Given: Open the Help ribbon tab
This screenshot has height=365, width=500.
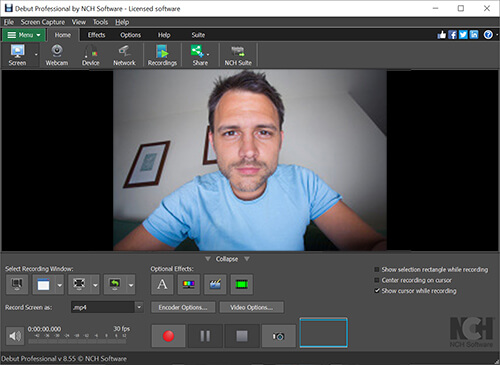Looking at the screenshot, I should 164,35.
